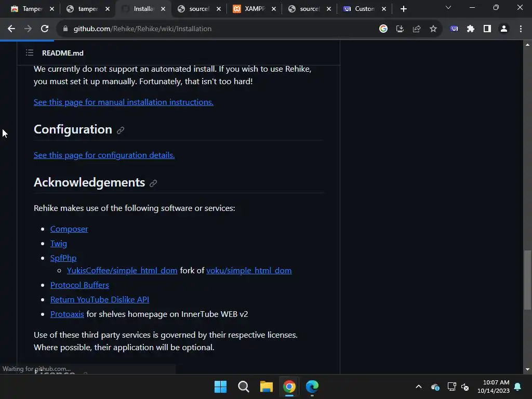Image resolution: width=532 pixels, height=399 pixels.
Task: Open the Protoaxis link
Action: pos(67,314)
